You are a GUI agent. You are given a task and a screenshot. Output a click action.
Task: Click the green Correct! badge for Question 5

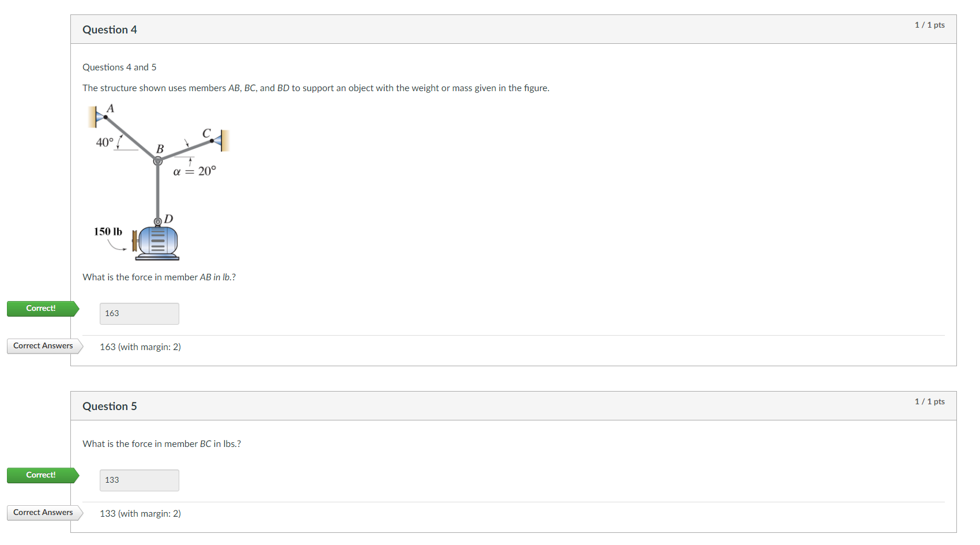click(x=41, y=475)
